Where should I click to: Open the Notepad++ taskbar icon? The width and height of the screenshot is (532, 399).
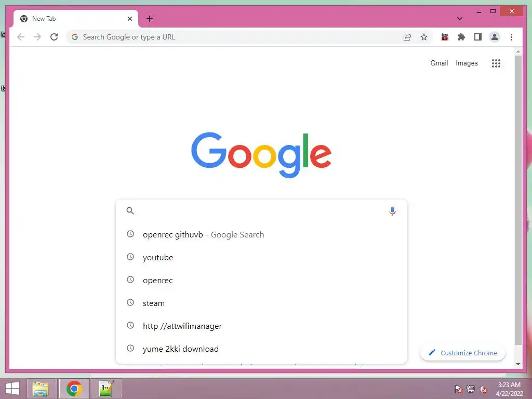(106, 389)
